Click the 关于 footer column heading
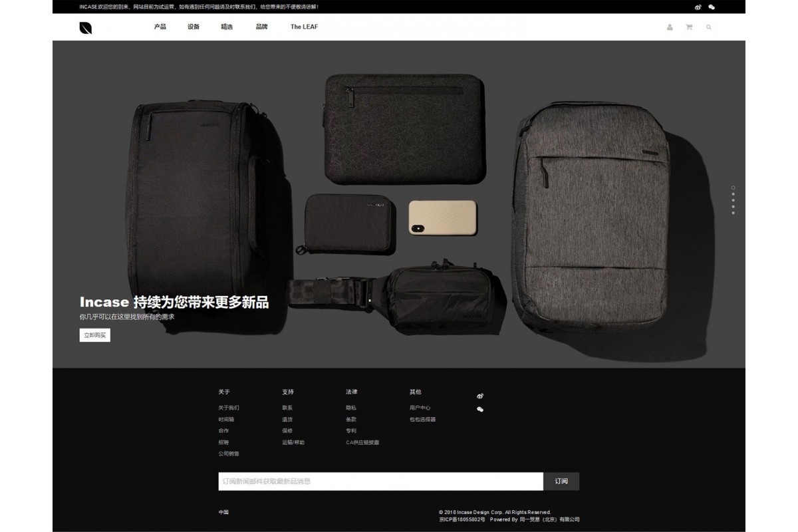This screenshot has width=798, height=532. pos(224,392)
